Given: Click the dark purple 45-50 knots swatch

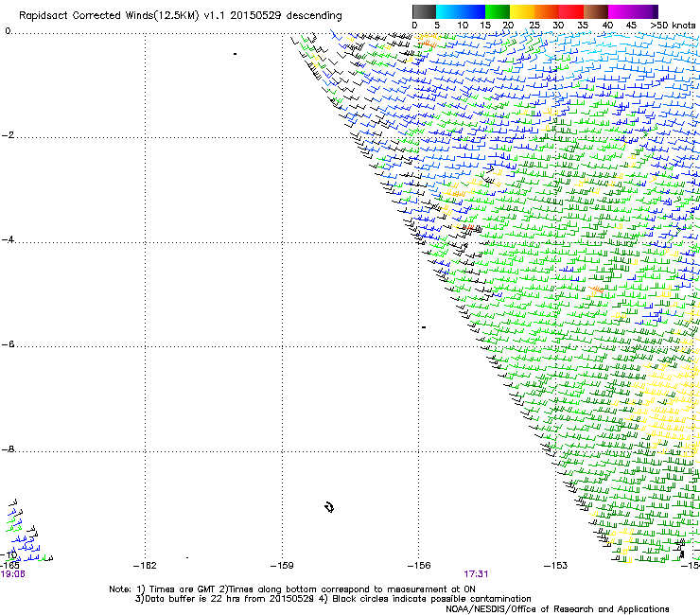Looking at the screenshot, I should click(x=645, y=11).
